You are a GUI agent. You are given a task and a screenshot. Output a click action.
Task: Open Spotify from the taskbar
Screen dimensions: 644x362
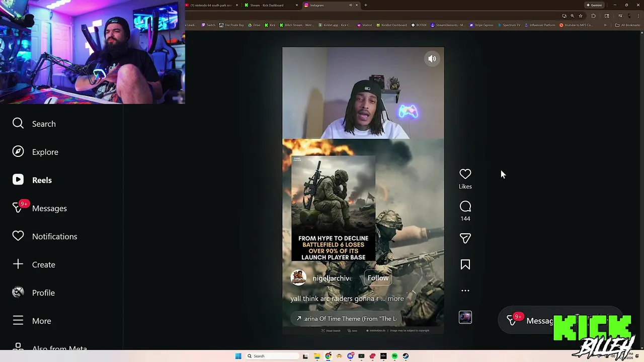[394, 356]
